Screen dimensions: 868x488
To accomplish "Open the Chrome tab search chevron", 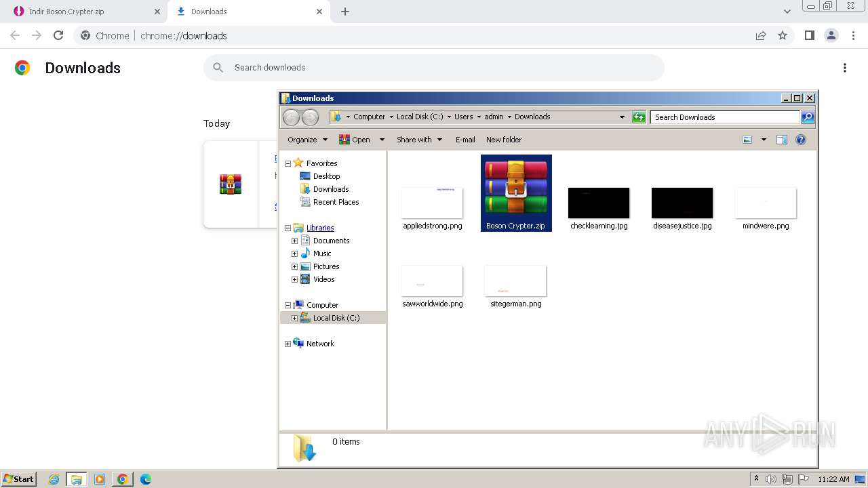I will coord(787,12).
